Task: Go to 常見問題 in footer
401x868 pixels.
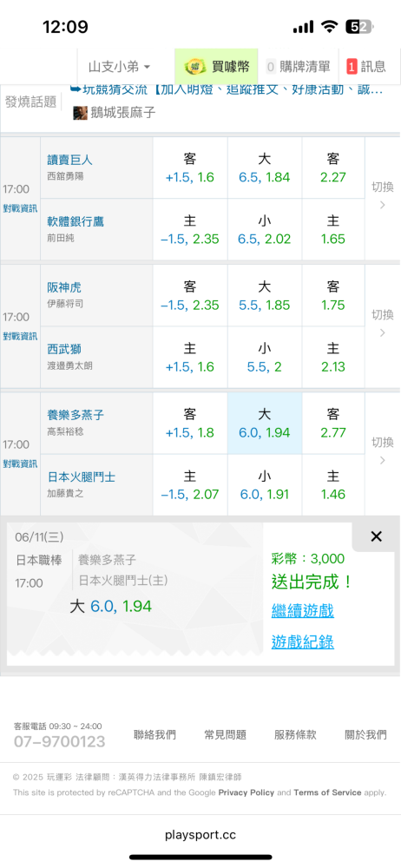Action: [x=225, y=734]
